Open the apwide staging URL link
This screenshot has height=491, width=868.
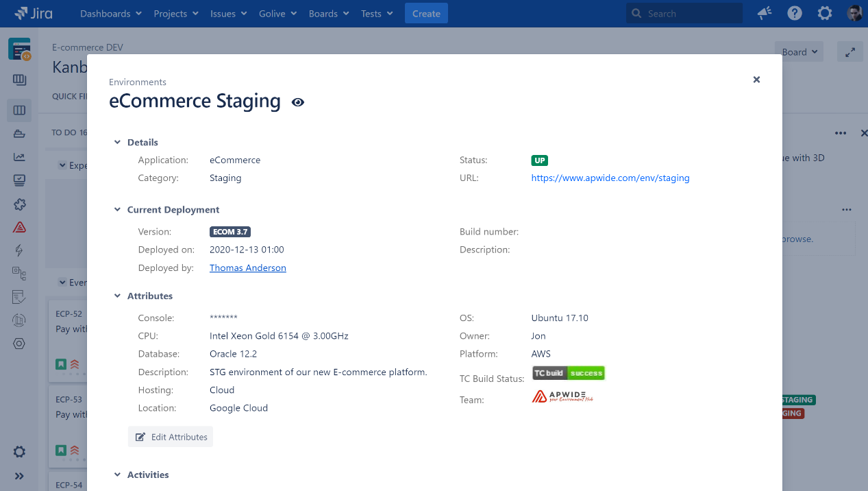(x=610, y=178)
